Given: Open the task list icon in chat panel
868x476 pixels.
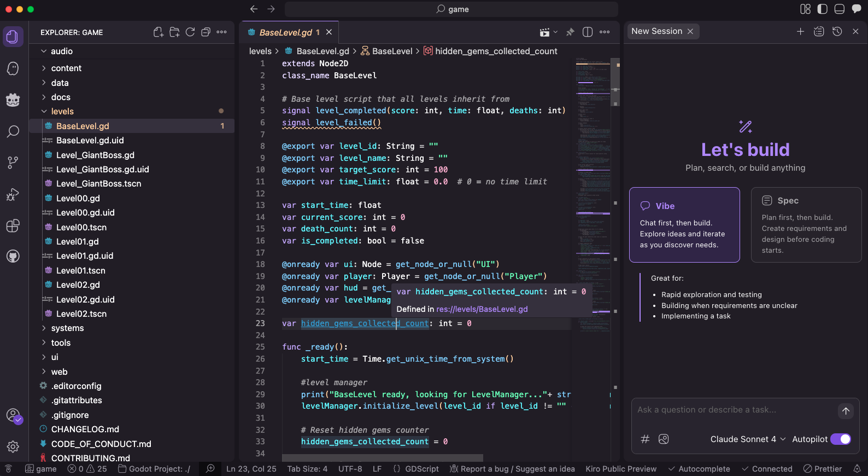Looking at the screenshot, I should (819, 32).
